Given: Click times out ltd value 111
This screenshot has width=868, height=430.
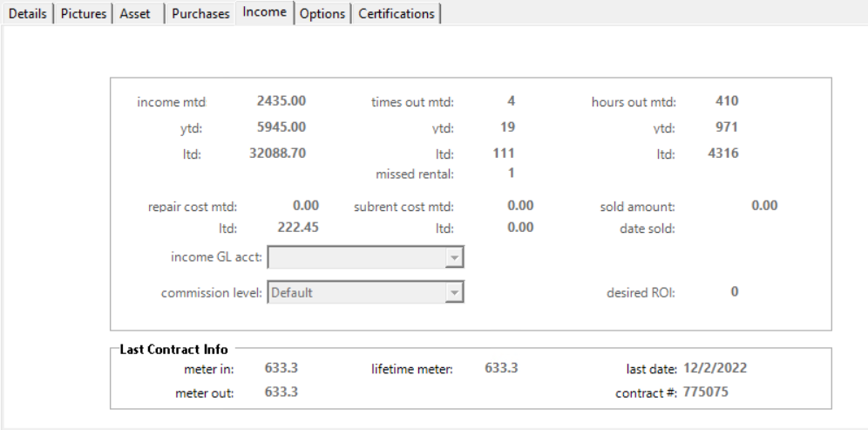Looking at the screenshot, I should coord(504,153).
